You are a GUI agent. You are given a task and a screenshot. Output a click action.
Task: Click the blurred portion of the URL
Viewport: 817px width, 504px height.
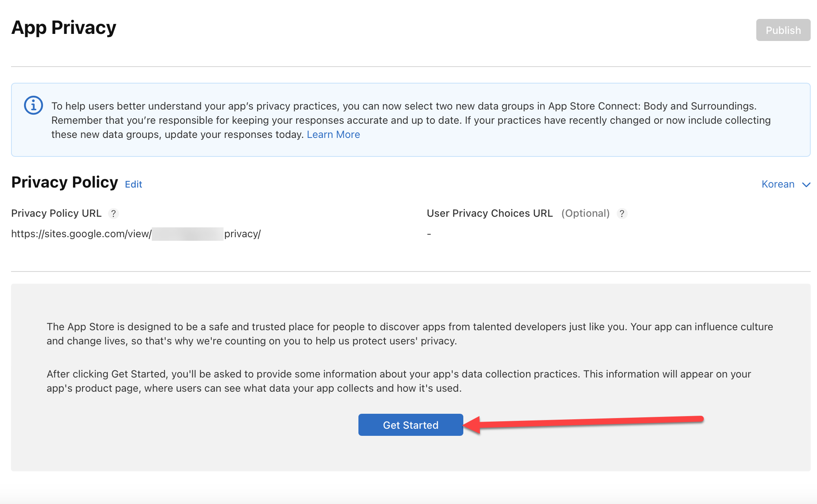click(x=188, y=234)
